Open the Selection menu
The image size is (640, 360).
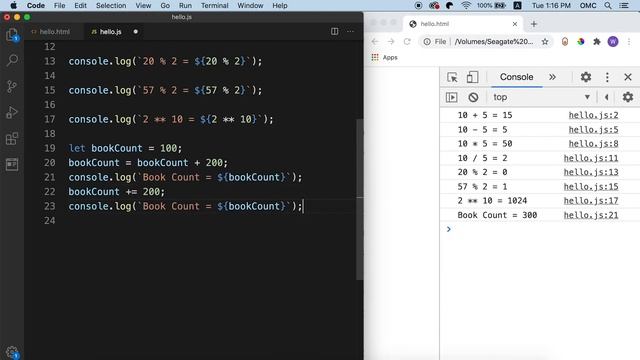coord(111,6)
